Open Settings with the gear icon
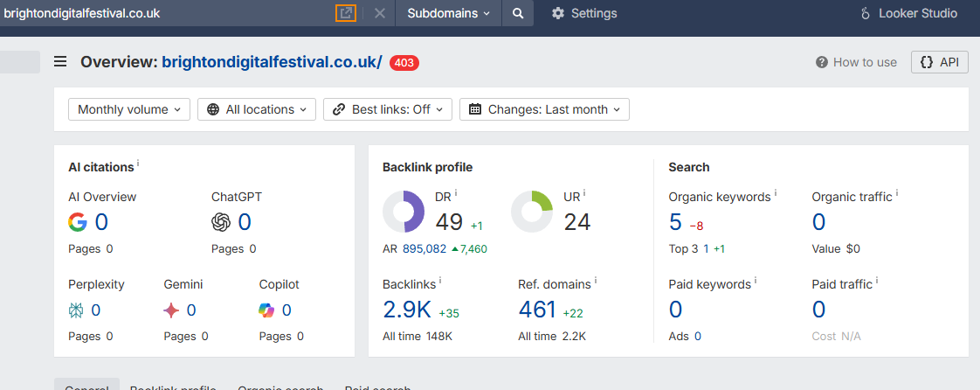The image size is (980, 390). coord(584,13)
